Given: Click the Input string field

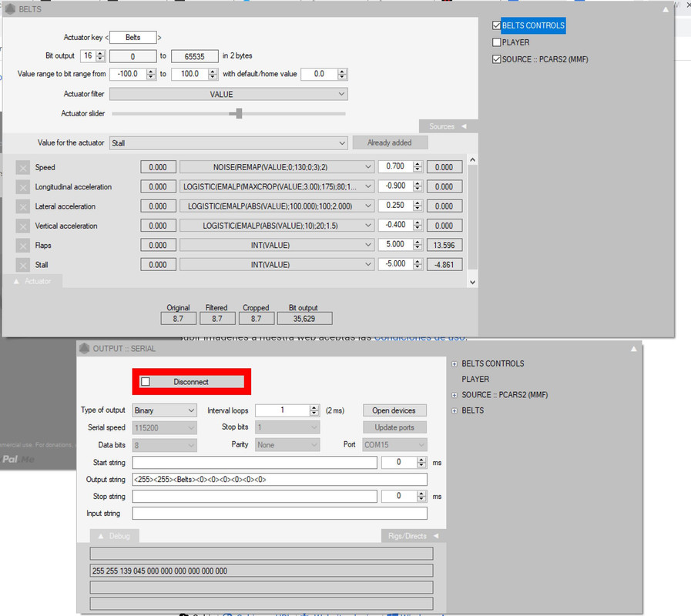Looking at the screenshot, I should tap(280, 514).
